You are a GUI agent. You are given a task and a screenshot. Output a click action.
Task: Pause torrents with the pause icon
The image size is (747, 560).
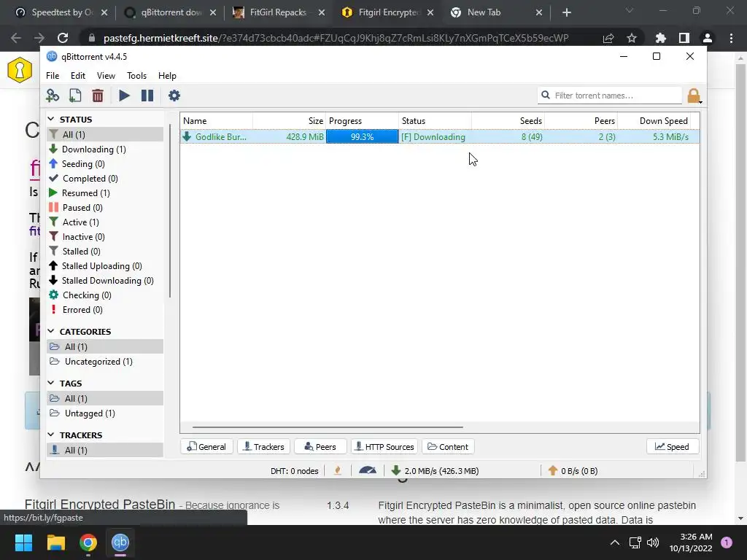147,96
